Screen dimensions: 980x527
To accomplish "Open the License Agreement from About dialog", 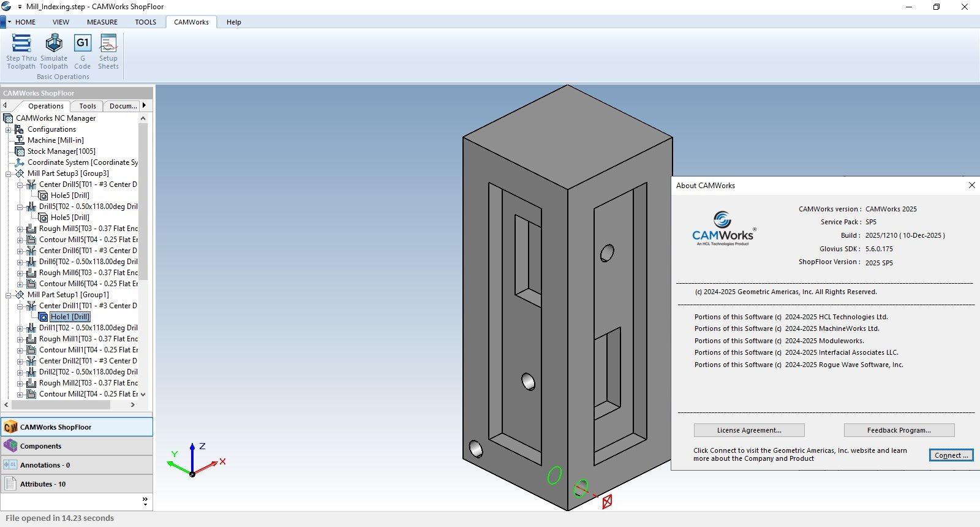I will pyautogui.click(x=749, y=430).
